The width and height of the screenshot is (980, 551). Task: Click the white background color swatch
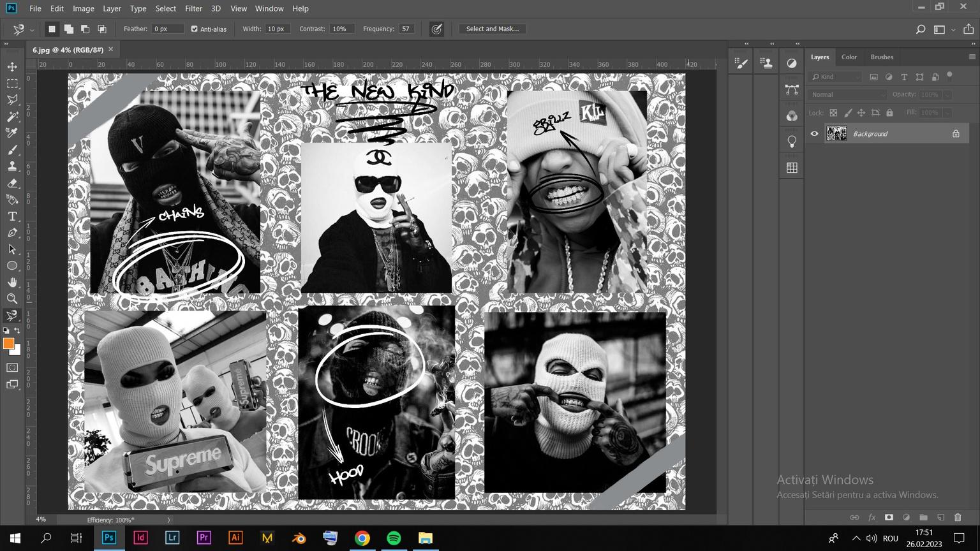click(17, 351)
